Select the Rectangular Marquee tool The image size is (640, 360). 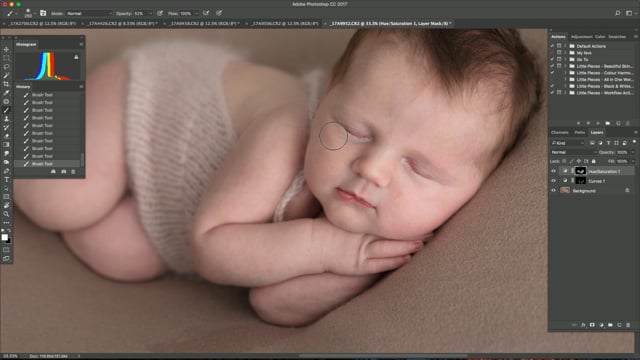pyautogui.click(x=6, y=58)
